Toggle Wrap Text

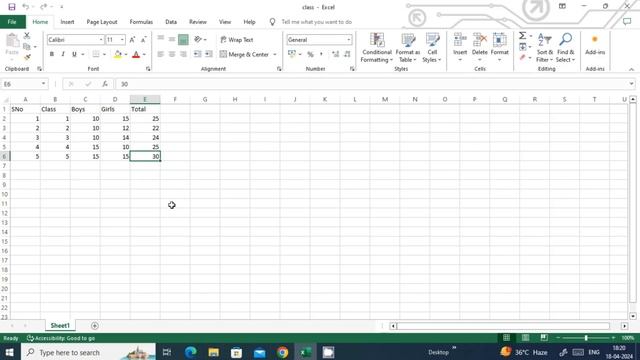(237, 40)
